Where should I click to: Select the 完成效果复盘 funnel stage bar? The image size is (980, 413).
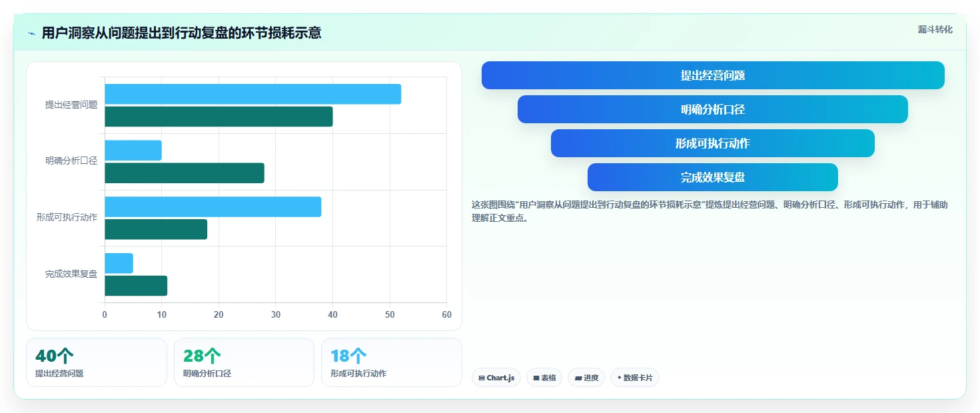[713, 177]
